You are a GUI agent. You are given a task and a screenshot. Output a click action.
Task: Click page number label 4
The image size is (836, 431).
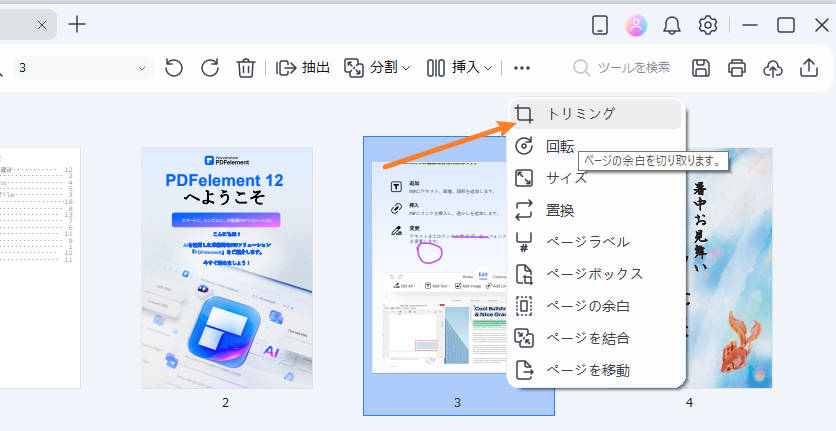pyautogui.click(x=689, y=403)
